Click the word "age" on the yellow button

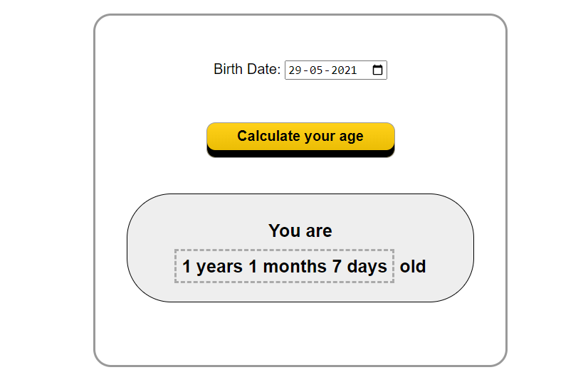coord(352,136)
